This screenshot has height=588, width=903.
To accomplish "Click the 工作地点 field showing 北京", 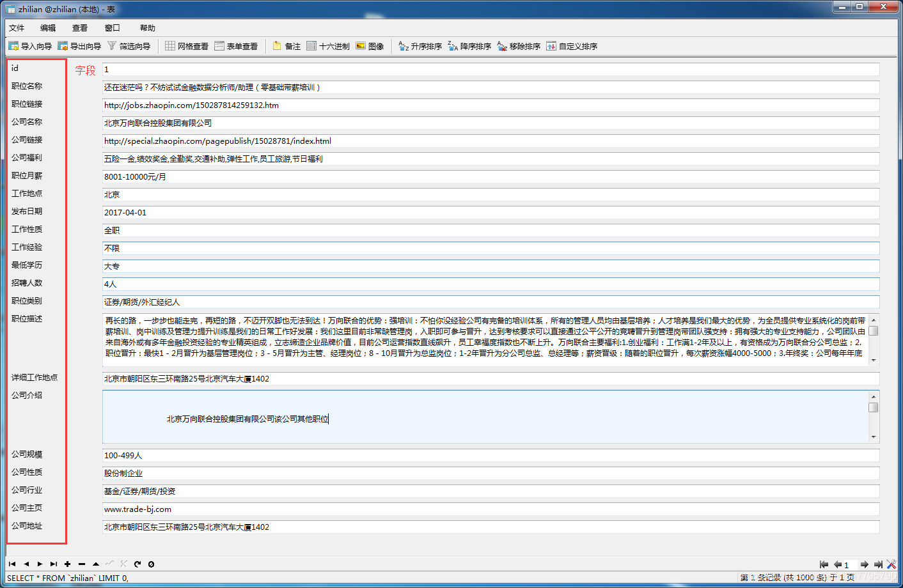I will 491,194.
